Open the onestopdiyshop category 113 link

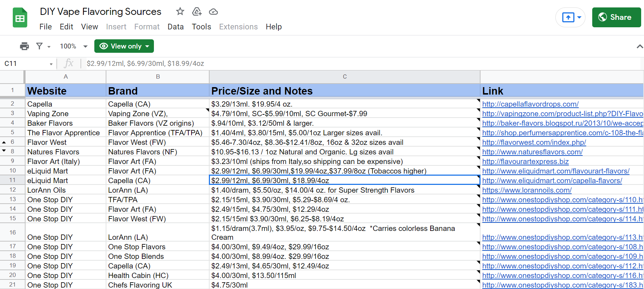coord(562,237)
